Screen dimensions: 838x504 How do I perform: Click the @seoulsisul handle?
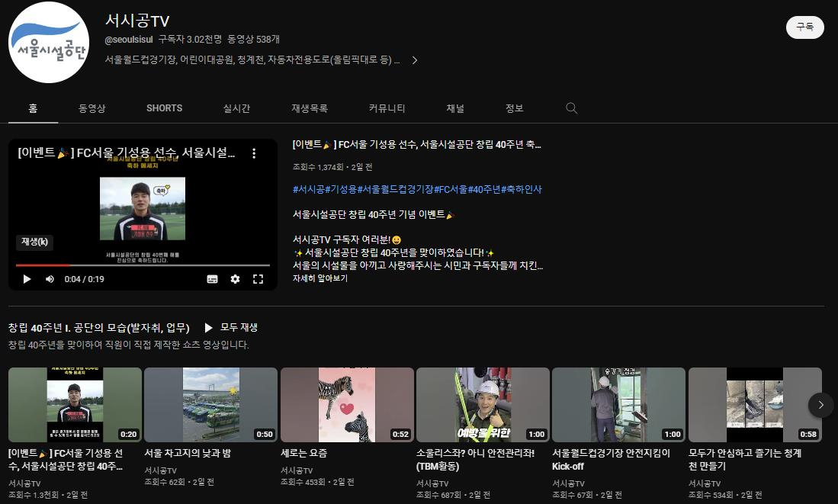(x=129, y=40)
